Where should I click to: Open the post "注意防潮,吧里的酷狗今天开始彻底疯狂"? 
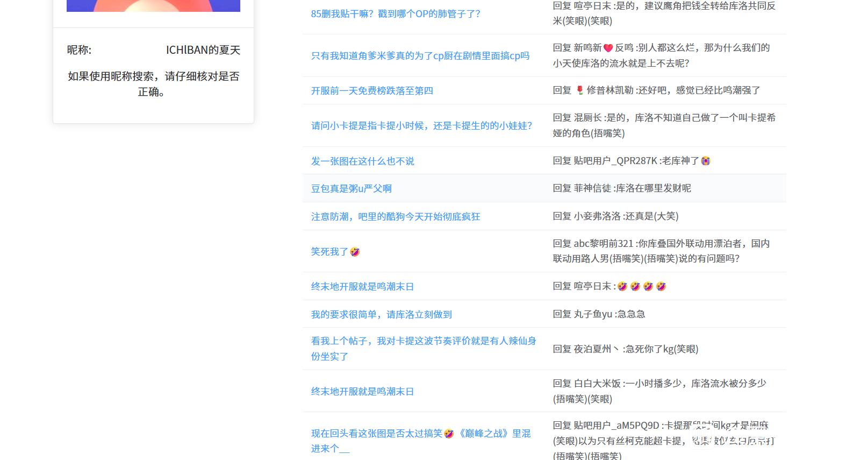(395, 217)
